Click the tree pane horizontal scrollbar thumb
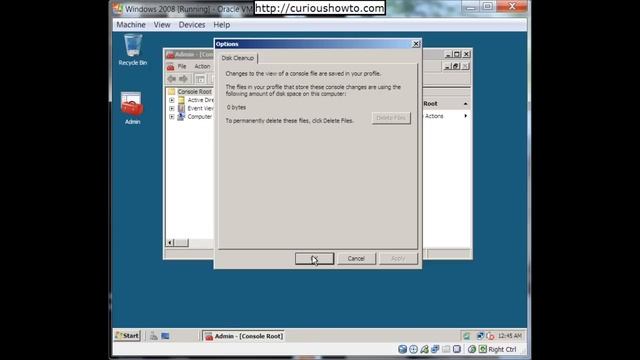Screen dimensions: 640x360 (181, 243)
